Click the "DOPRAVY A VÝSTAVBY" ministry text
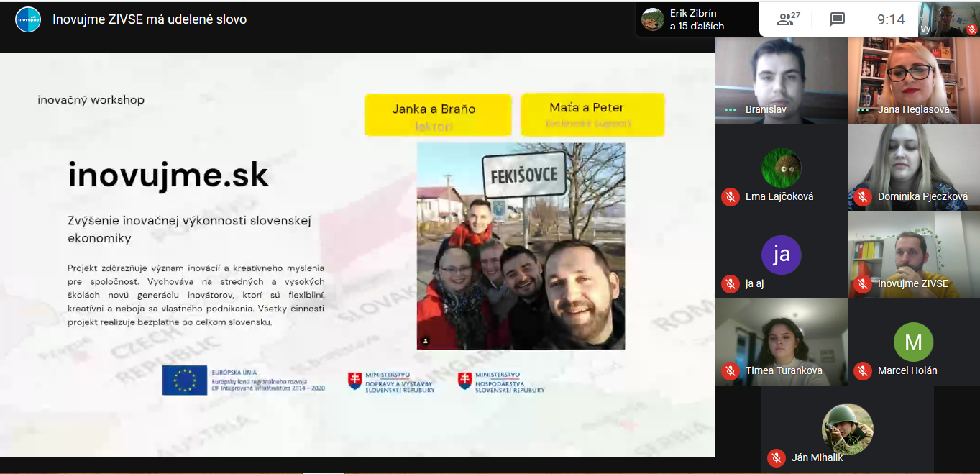 click(x=400, y=383)
